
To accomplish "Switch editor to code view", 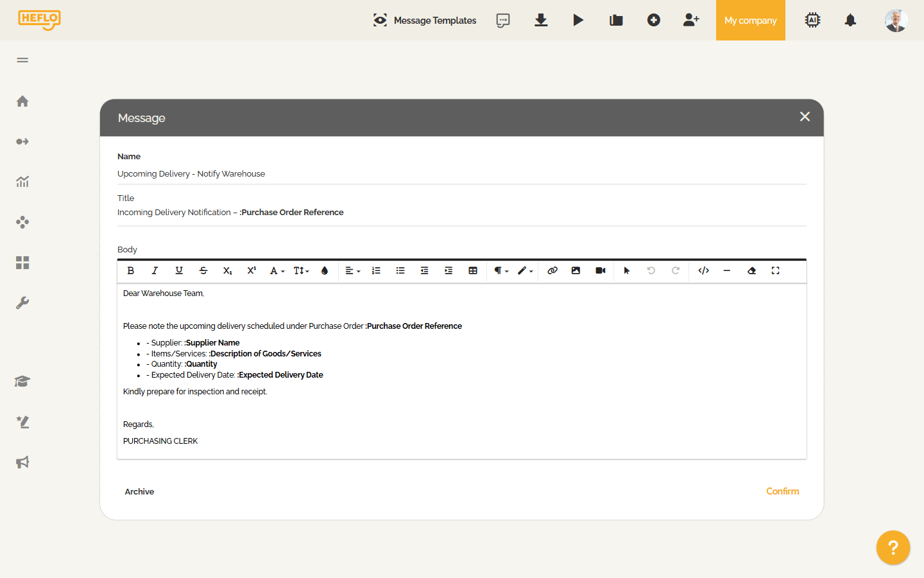I will tap(703, 271).
